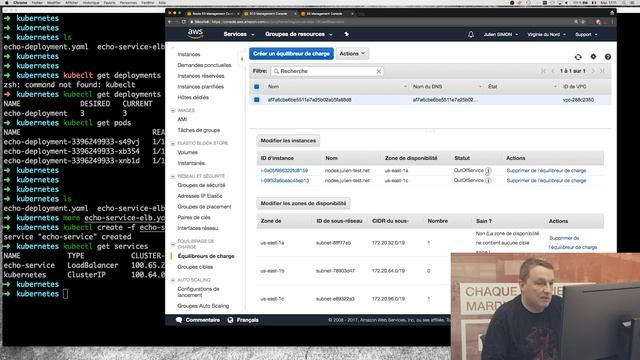This screenshot has width=640, height=360.
Task: Collapse the RÉSEAU ET SÉCURITÉ section
Action: click(x=173, y=176)
